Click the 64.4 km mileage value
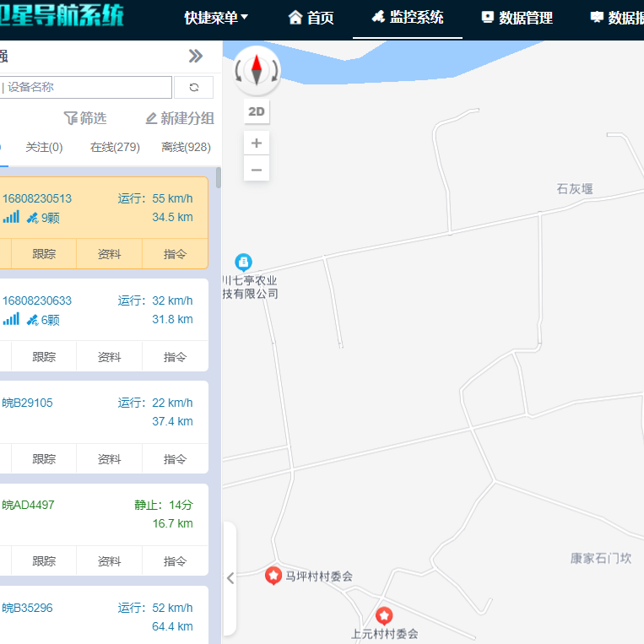Screen dimensions: 644x644 point(172,626)
